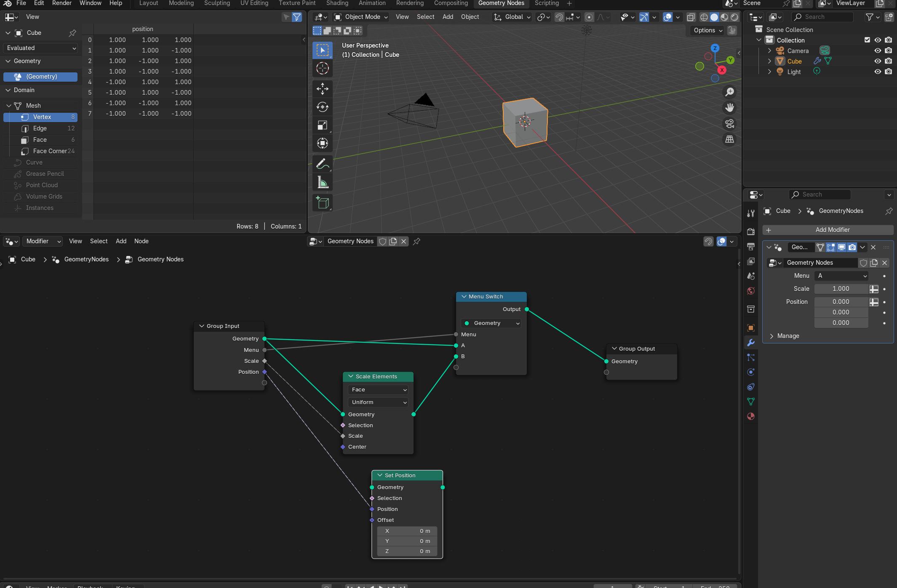
Task: Toggle camera view icon in viewport
Action: pyautogui.click(x=730, y=124)
